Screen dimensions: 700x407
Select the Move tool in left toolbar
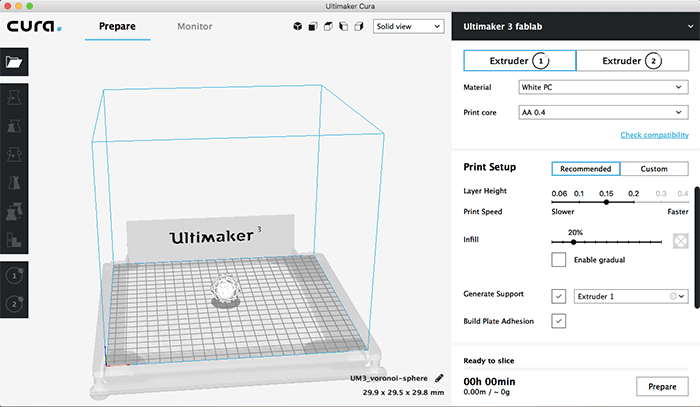(14, 98)
